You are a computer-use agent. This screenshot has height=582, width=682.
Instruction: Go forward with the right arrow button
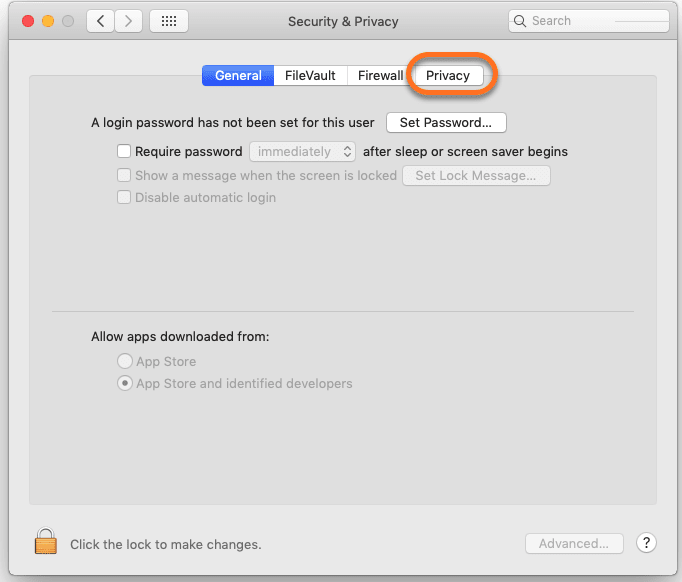pyautogui.click(x=129, y=21)
